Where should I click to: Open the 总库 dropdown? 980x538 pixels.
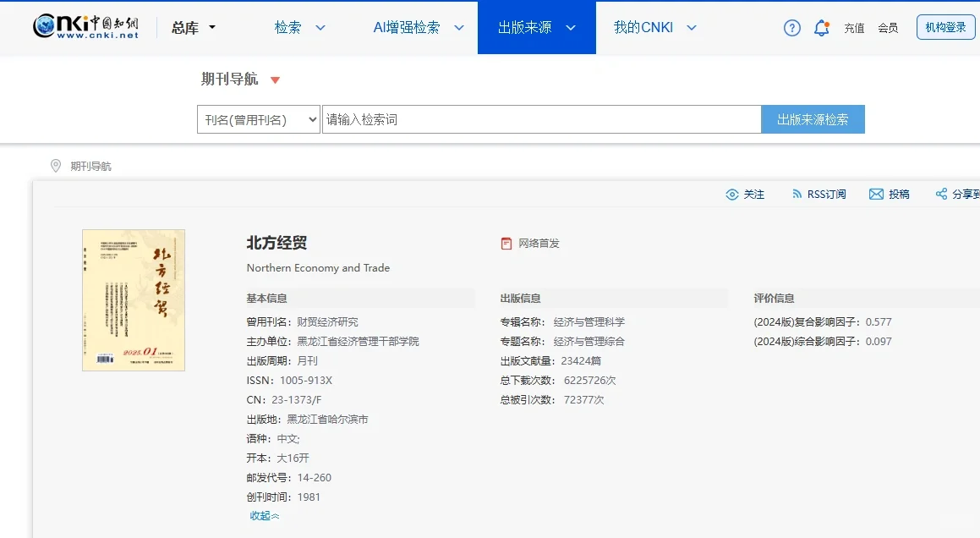pos(194,27)
